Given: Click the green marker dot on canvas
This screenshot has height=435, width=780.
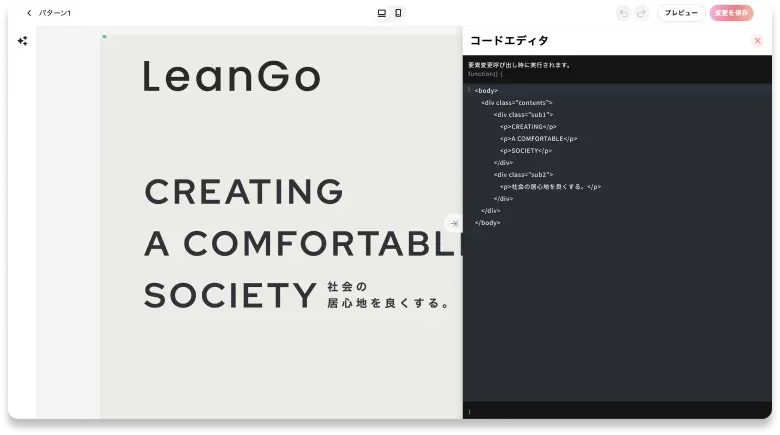Looking at the screenshot, I should [x=104, y=37].
